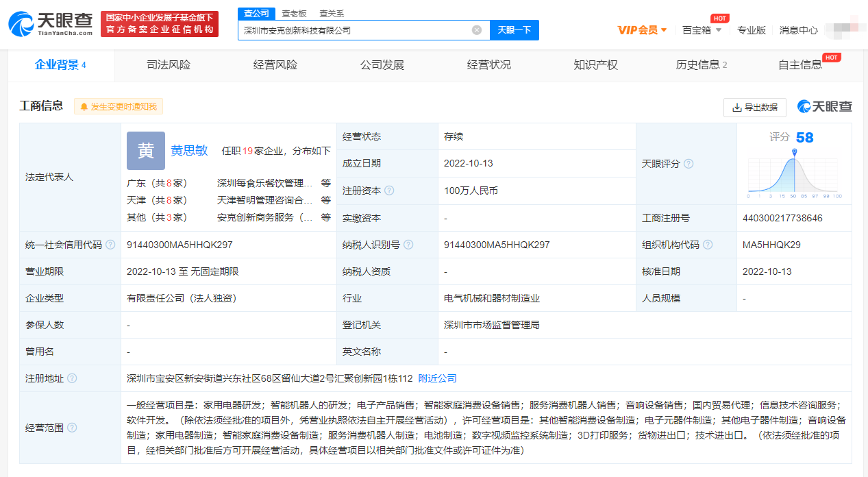The width and height of the screenshot is (868, 477).
Task: Clear the search box with X icon
Action: pos(477,30)
